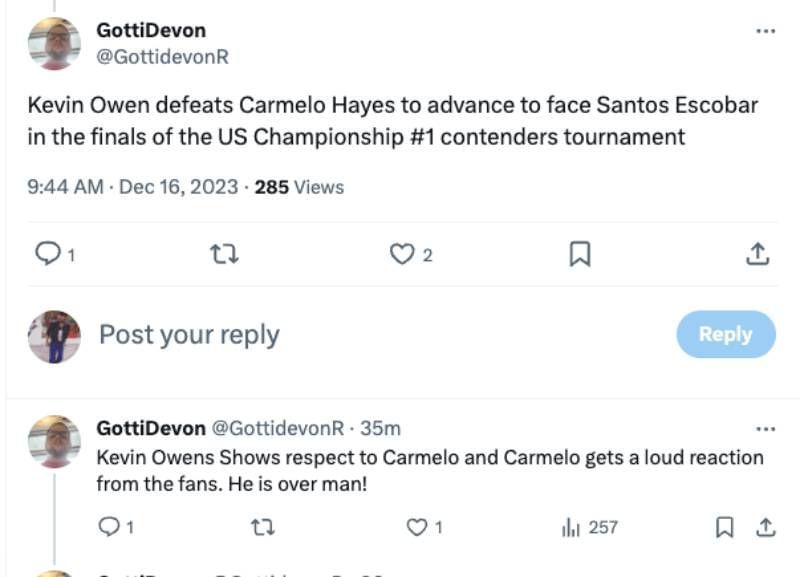The height and width of the screenshot is (577, 800).
Task: Retweet the main Kevin Owen tweet
Action: click(226, 255)
